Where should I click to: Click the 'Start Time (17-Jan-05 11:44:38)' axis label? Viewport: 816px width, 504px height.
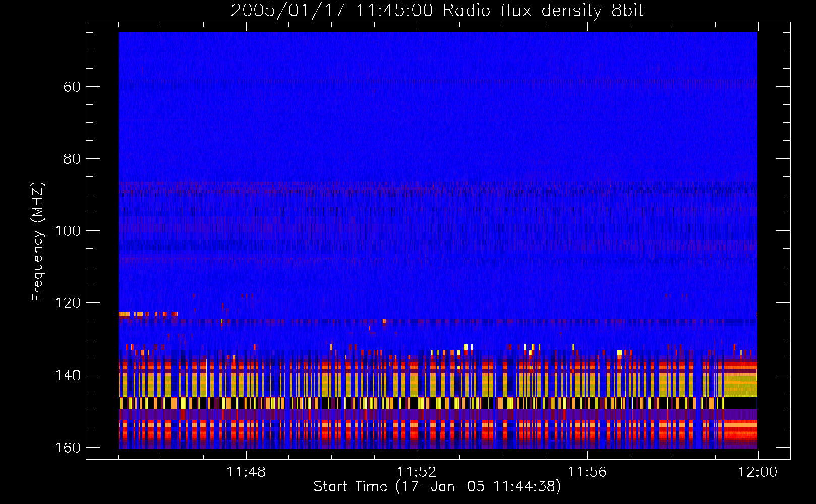coord(437,487)
